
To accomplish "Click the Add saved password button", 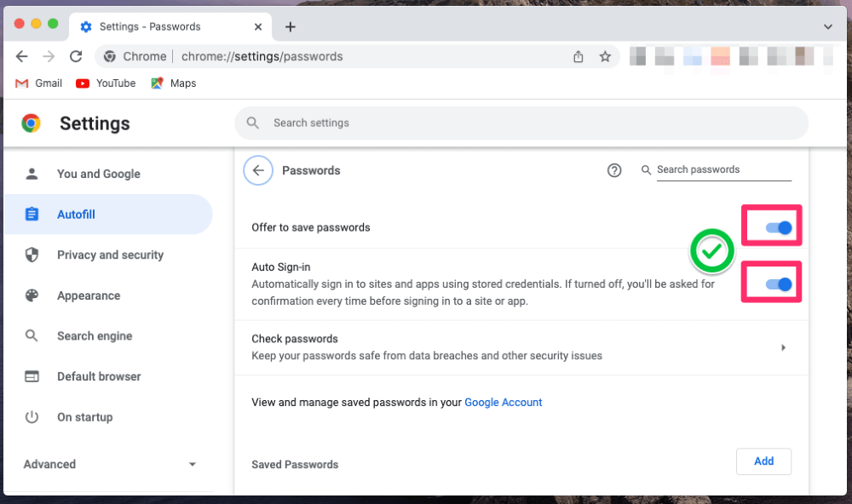I will [x=763, y=461].
